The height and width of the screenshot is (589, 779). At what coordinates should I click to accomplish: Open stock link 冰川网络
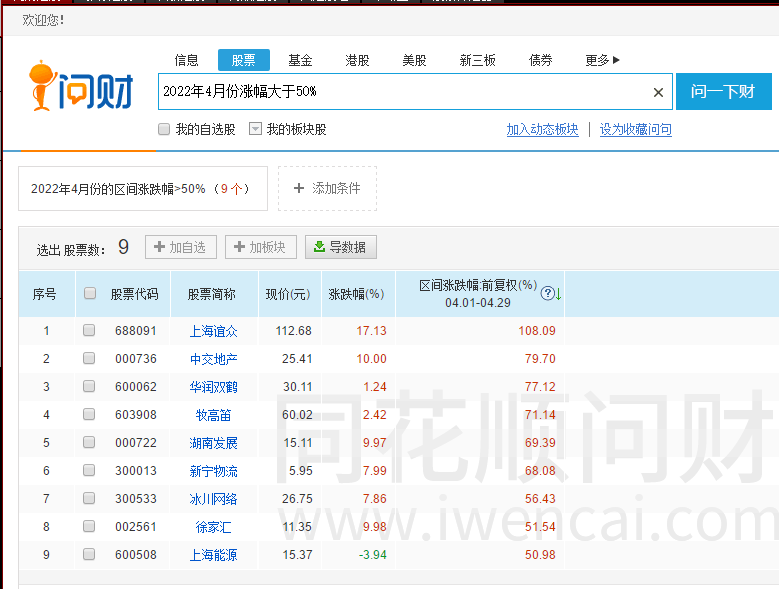tap(214, 499)
